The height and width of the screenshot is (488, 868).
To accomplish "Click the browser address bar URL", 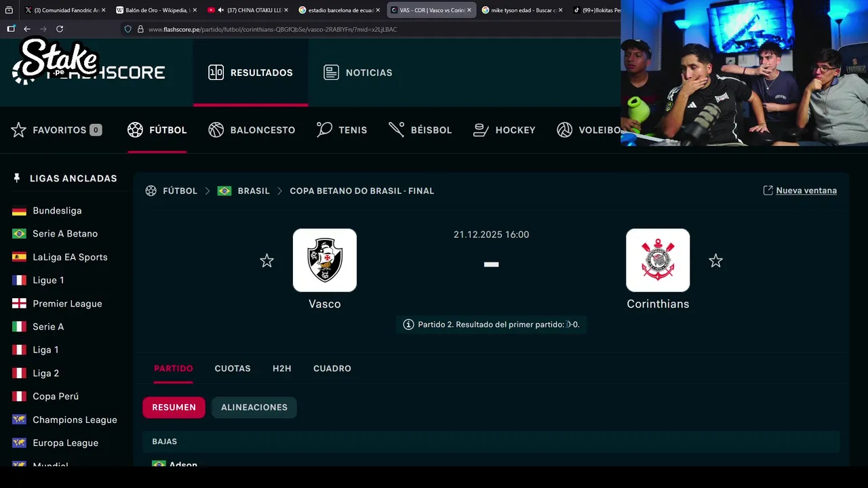I will (273, 29).
